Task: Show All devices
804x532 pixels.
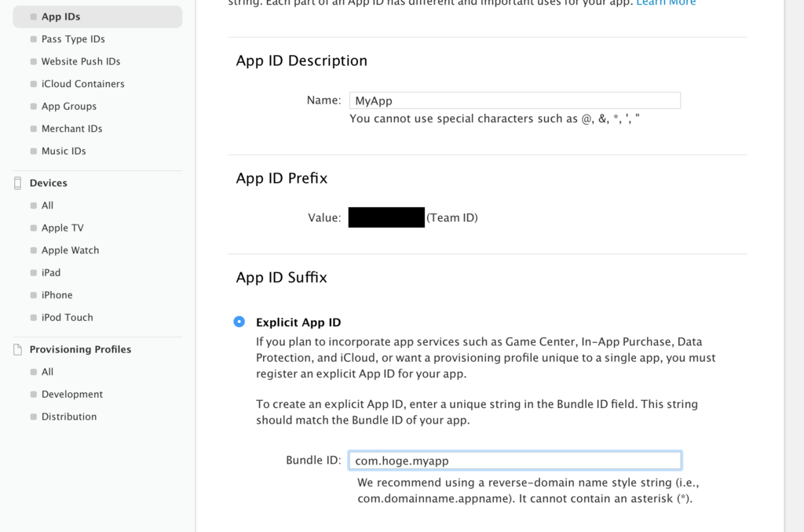Action: pos(47,206)
